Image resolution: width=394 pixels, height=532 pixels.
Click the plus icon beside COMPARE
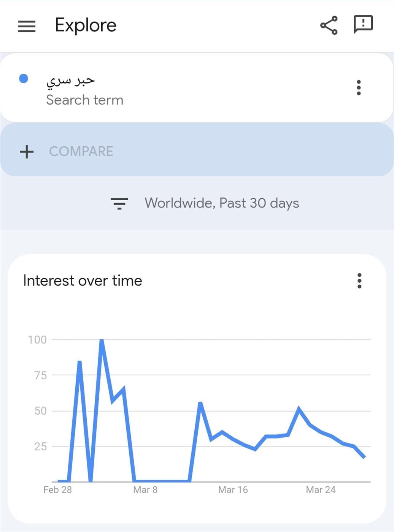pyautogui.click(x=27, y=152)
